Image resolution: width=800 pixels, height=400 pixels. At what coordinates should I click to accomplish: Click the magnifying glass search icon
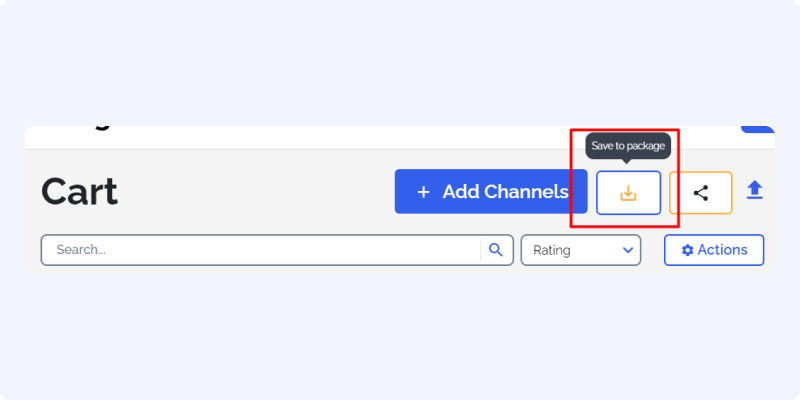tap(495, 249)
